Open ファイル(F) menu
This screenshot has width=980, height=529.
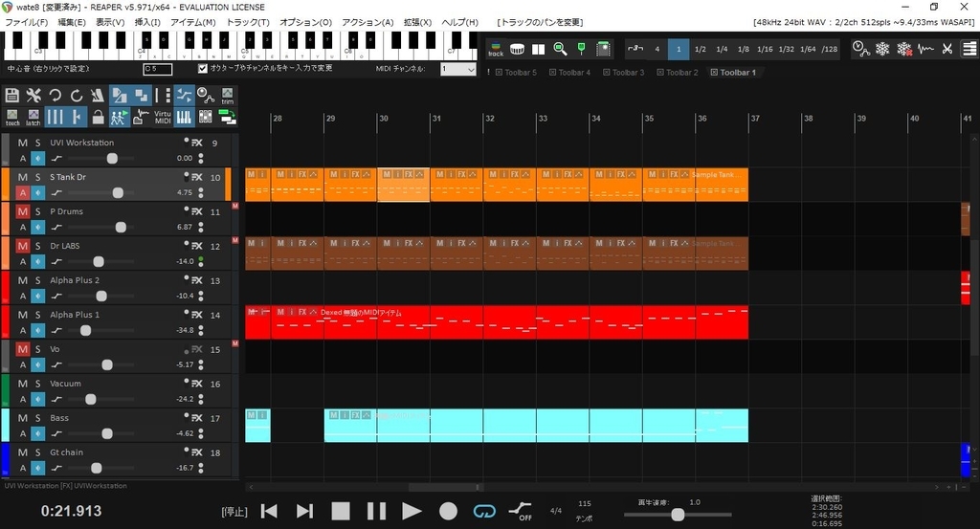pos(26,22)
